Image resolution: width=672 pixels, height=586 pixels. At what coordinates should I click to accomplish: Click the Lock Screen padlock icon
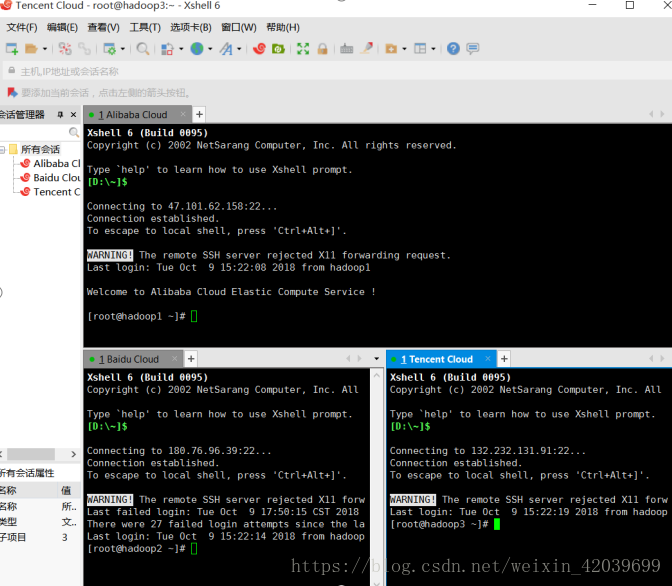322,49
